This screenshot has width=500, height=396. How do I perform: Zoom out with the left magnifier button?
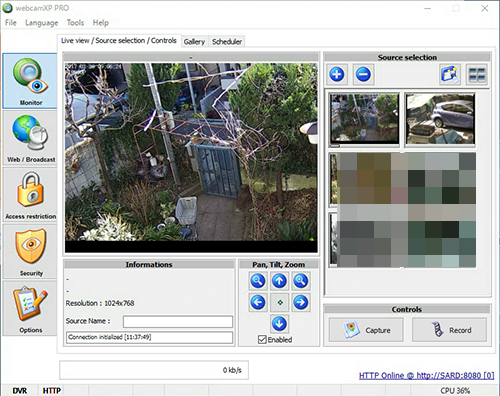(x=258, y=281)
